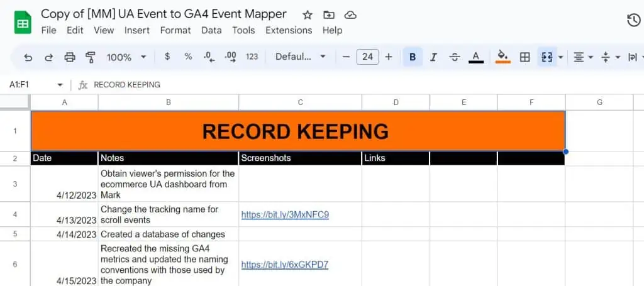
Task: Toggle merge cells button
Action: [547, 57]
